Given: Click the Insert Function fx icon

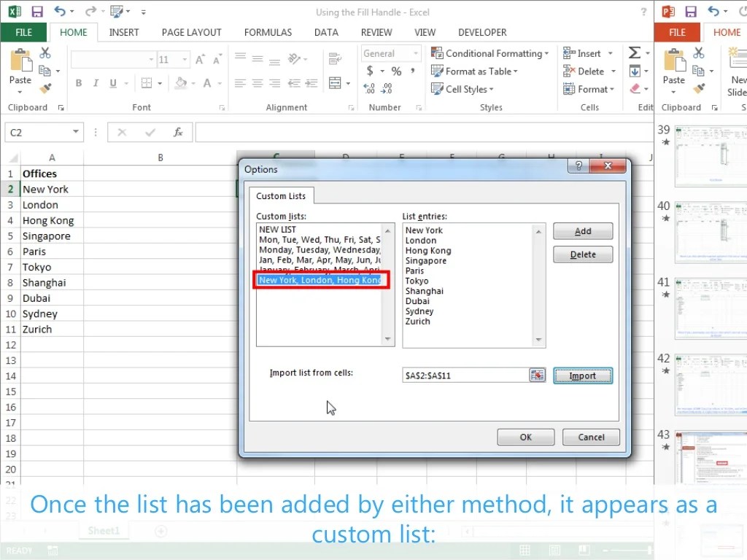Looking at the screenshot, I should click(179, 132).
